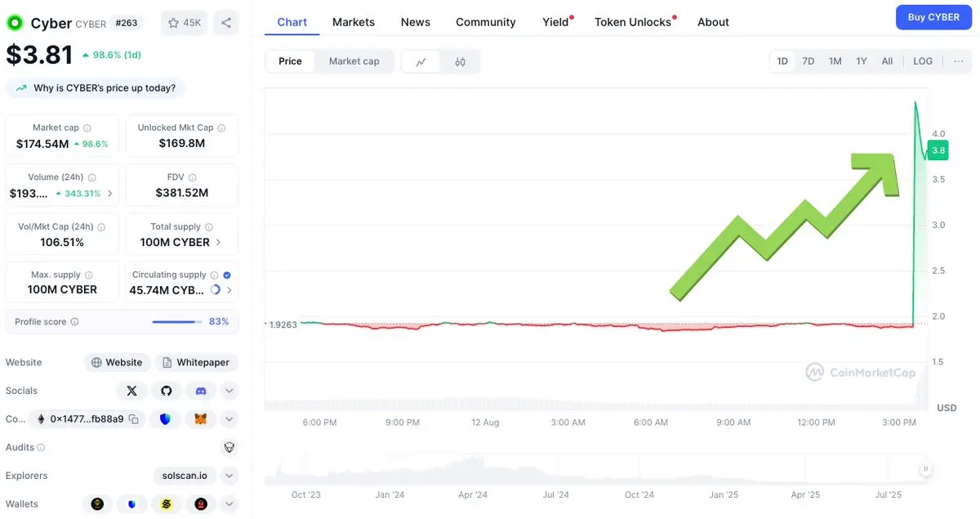Click the Buy CYBER button
980x519 pixels.
(x=933, y=17)
